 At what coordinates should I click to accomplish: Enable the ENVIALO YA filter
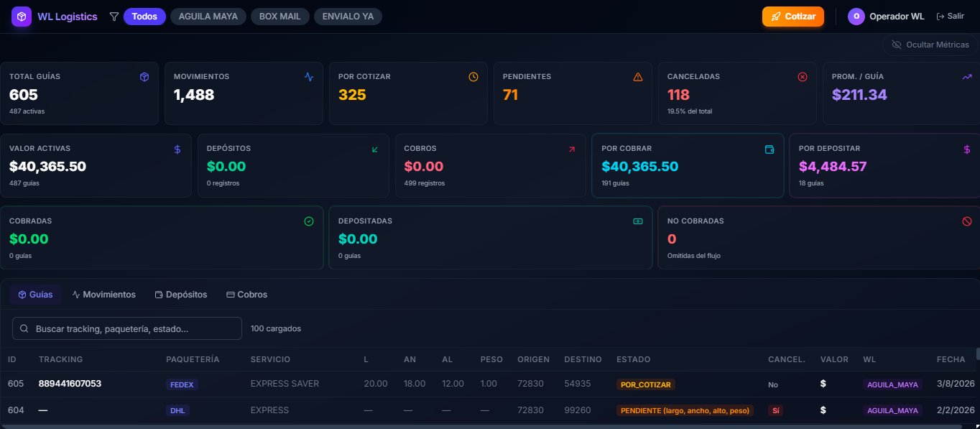348,17
